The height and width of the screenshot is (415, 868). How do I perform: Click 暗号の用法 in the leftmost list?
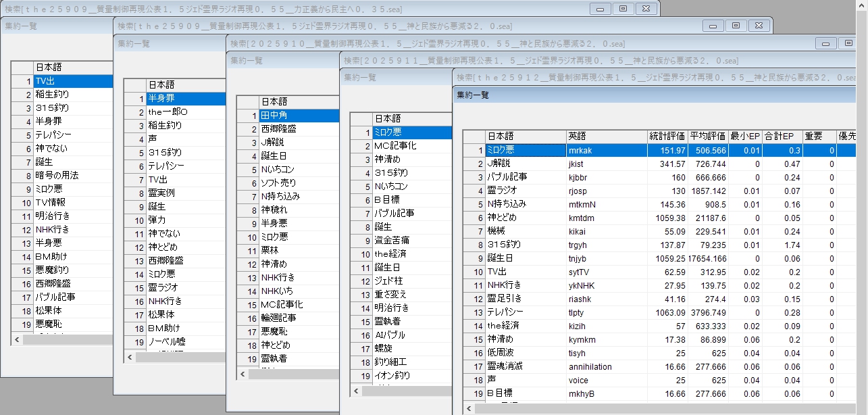tap(72, 176)
